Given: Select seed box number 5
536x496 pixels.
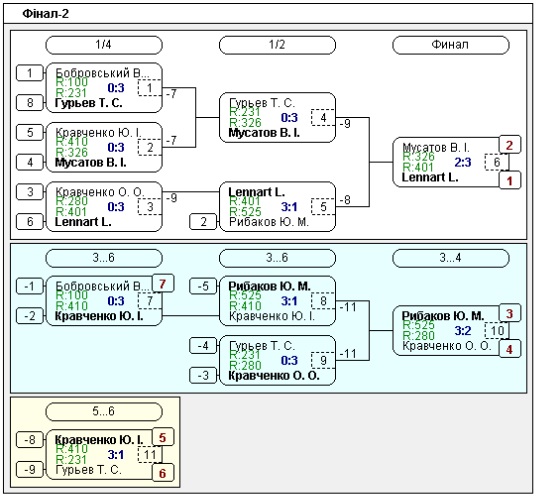Looking at the screenshot, I should (x=30, y=132).
